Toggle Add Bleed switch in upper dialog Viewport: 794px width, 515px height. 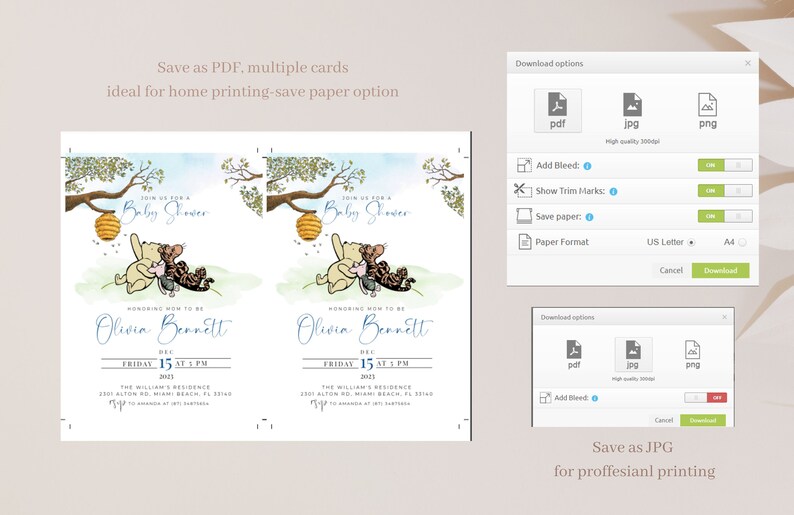pos(725,165)
